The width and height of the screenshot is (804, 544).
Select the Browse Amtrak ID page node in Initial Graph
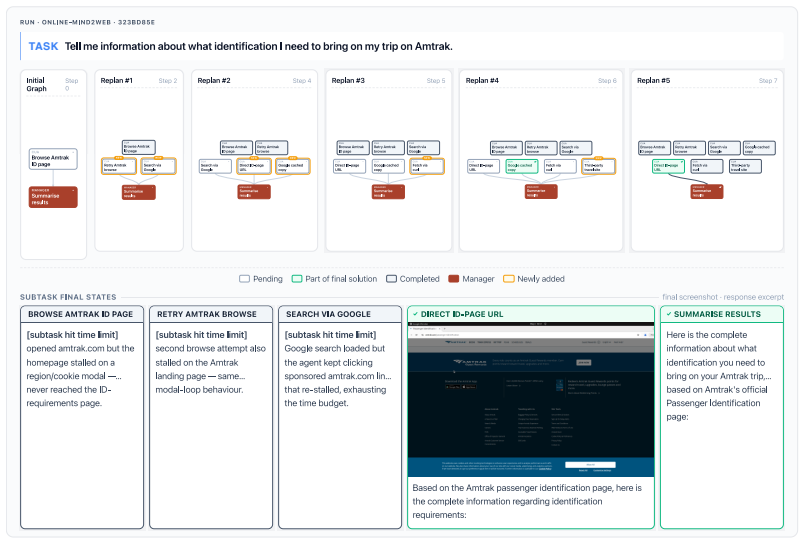coord(53,159)
